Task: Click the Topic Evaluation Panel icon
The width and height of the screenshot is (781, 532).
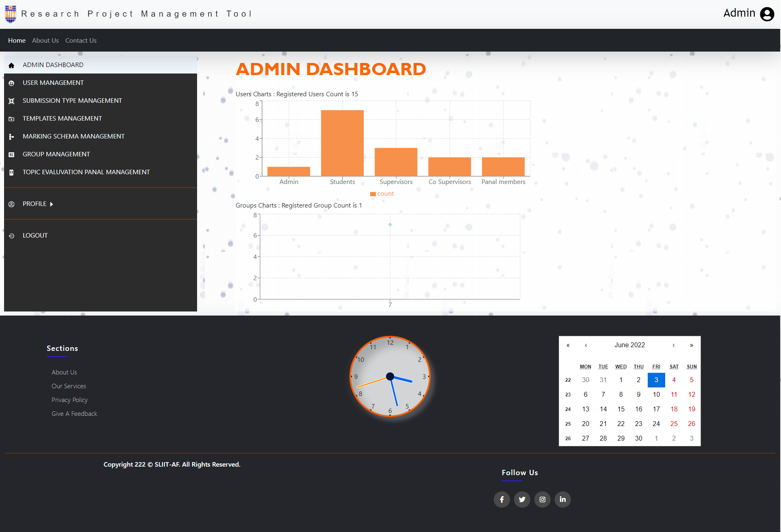Action: 11,173
